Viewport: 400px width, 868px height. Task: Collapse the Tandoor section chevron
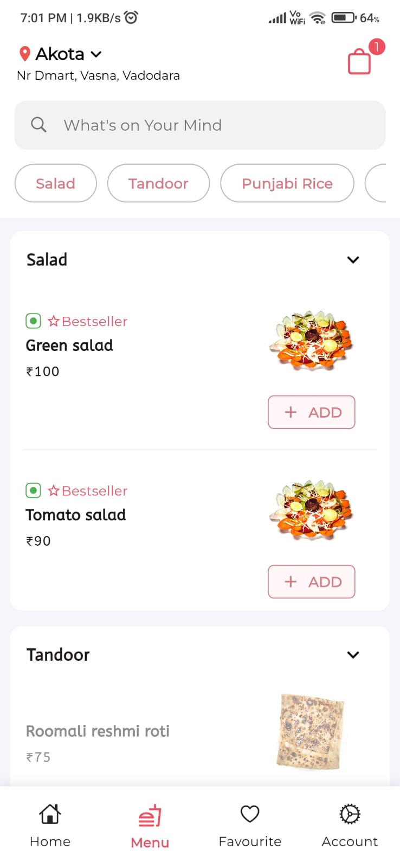[353, 655]
